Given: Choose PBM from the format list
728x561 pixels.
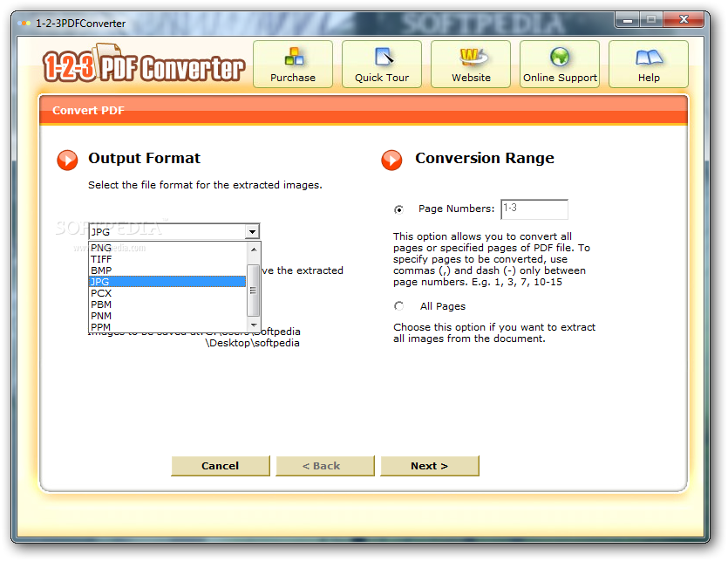Looking at the screenshot, I should 167,304.
